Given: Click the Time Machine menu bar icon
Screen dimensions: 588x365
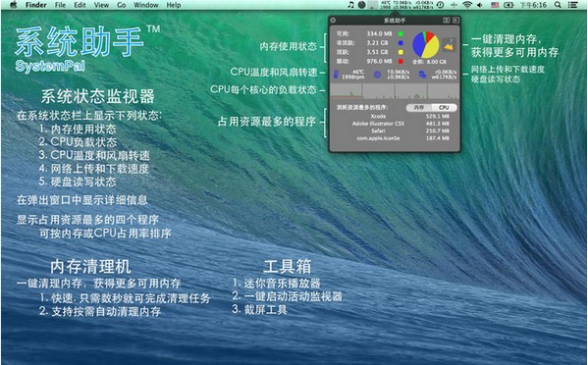Looking at the screenshot, I should pyautogui.click(x=441, y=5).
